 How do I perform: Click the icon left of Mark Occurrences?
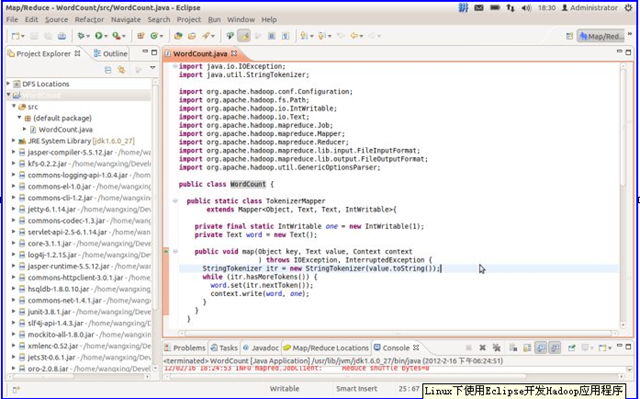230,36
